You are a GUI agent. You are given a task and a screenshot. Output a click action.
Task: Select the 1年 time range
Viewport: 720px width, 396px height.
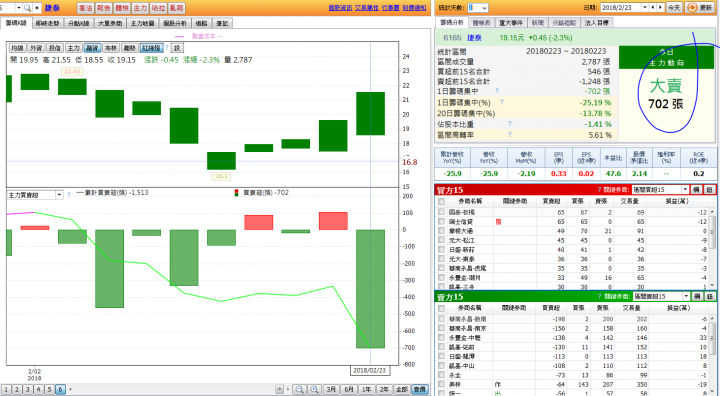coord(366,389)
